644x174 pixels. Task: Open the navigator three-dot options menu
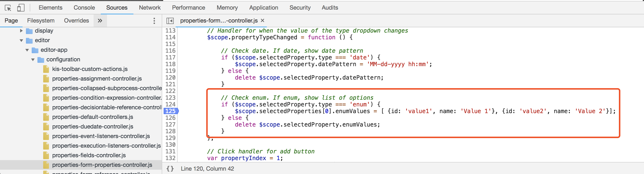[154, 21]
